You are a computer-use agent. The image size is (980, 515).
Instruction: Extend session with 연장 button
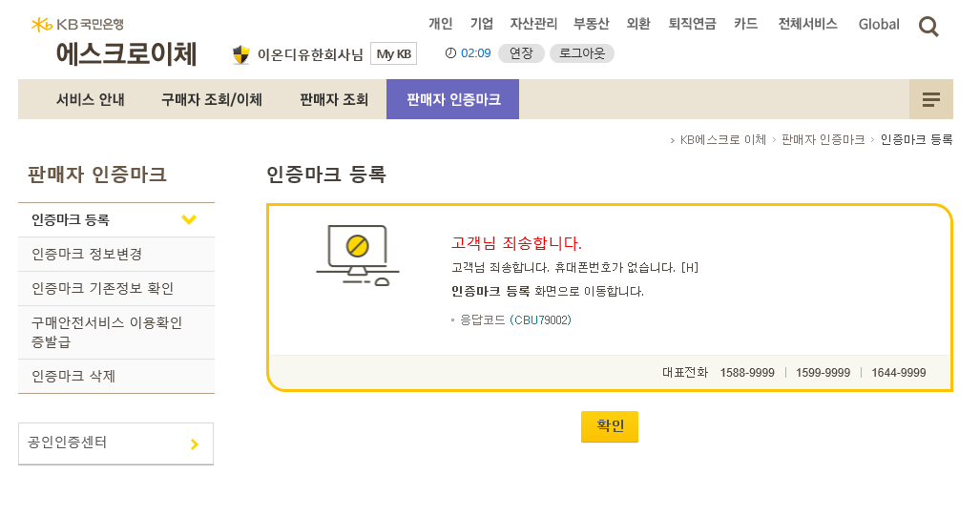tap(521, 53)
